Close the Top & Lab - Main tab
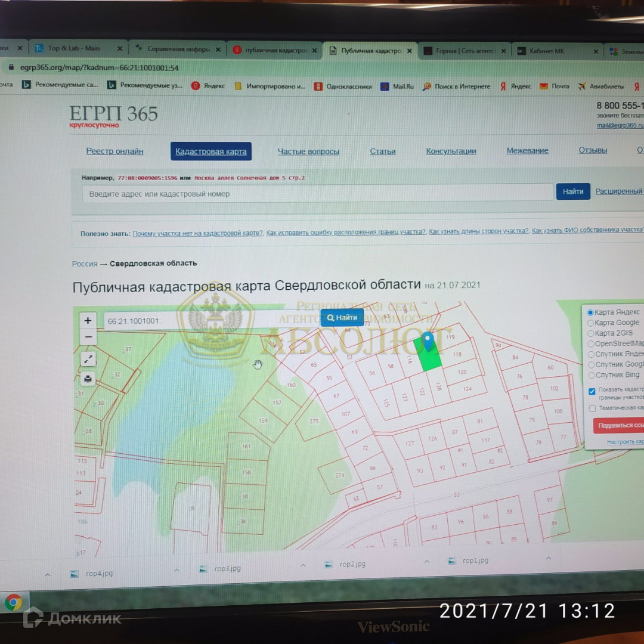 click(x=119, y=48)
